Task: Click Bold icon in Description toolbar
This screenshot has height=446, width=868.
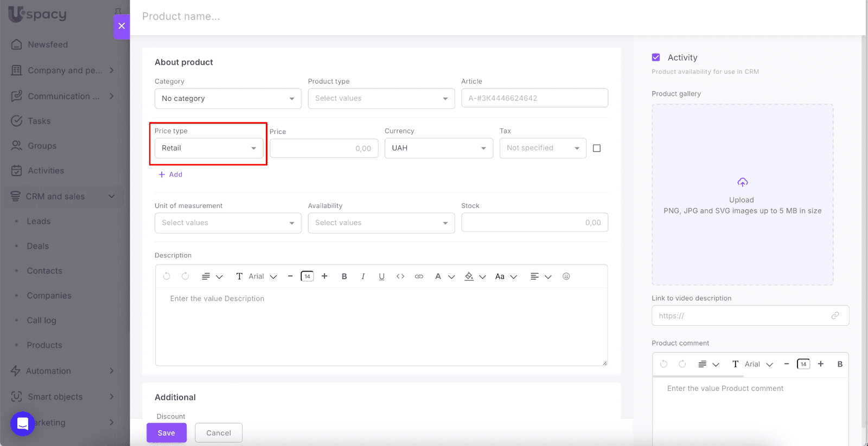Action: point(344,276)
